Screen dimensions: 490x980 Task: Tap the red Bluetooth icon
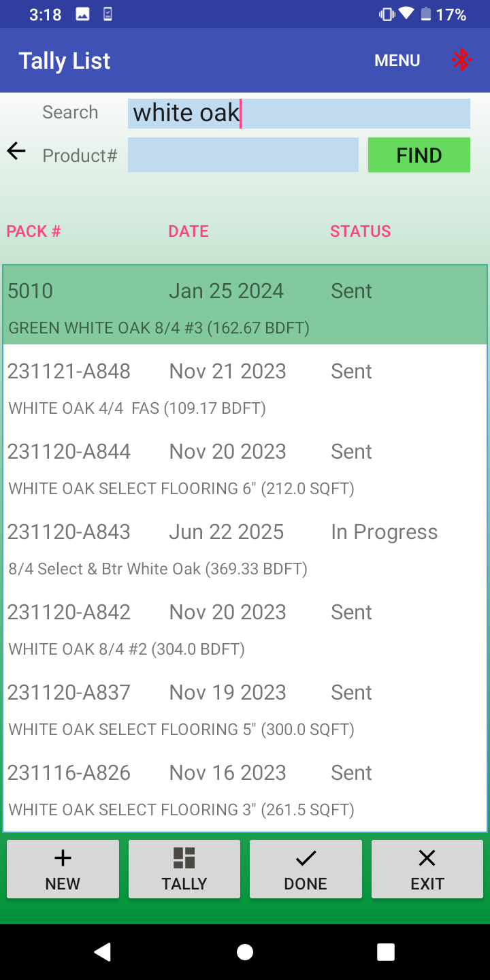(462, 61)
